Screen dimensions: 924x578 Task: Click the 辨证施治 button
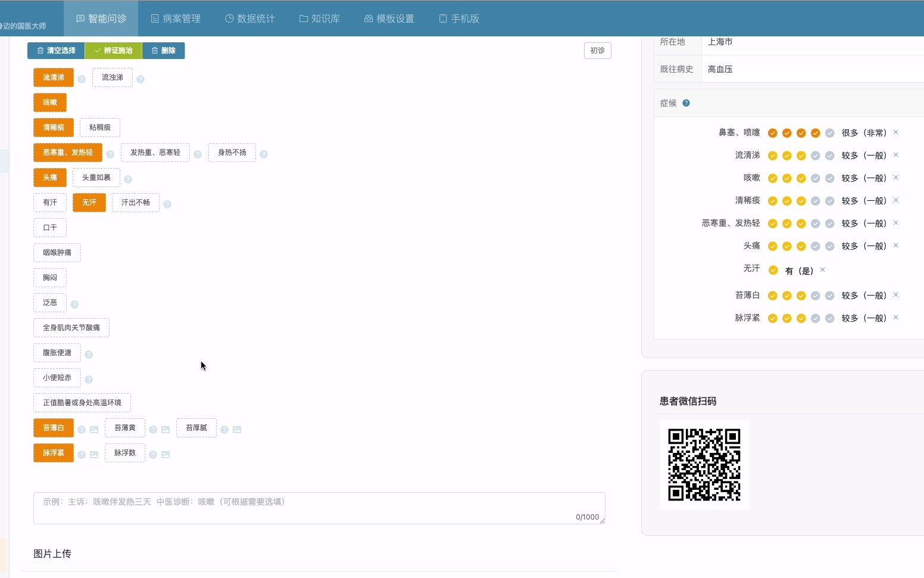(113, 51)
